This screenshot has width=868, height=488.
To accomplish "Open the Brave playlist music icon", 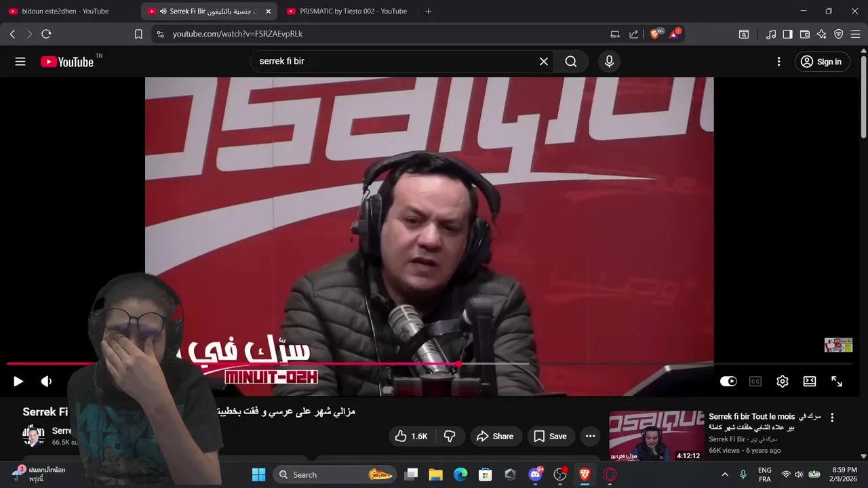I will click(x=771, y=34).
